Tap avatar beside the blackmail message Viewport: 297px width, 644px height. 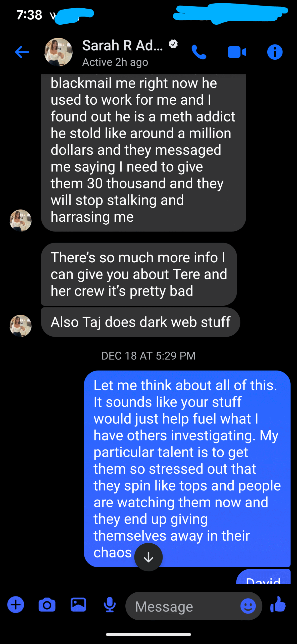click(21, 221)
